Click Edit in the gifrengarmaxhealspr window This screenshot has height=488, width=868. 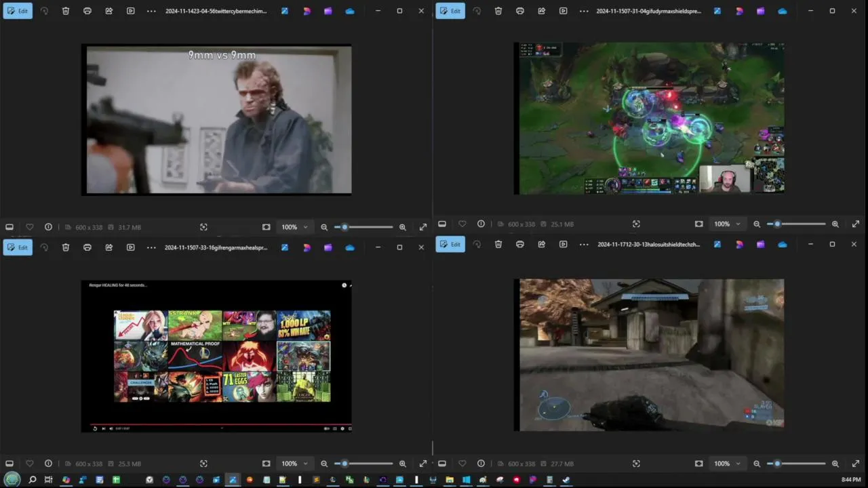[18, 247]
